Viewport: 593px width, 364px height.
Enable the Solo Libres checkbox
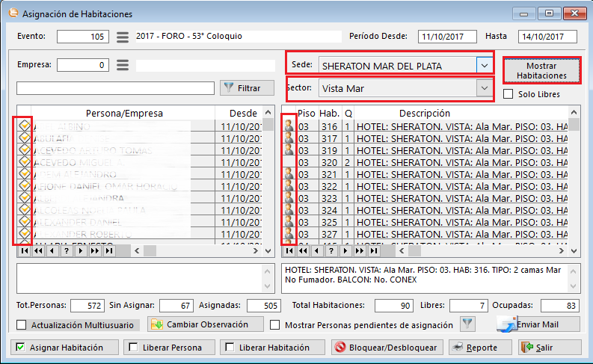(x=508, y=94)
